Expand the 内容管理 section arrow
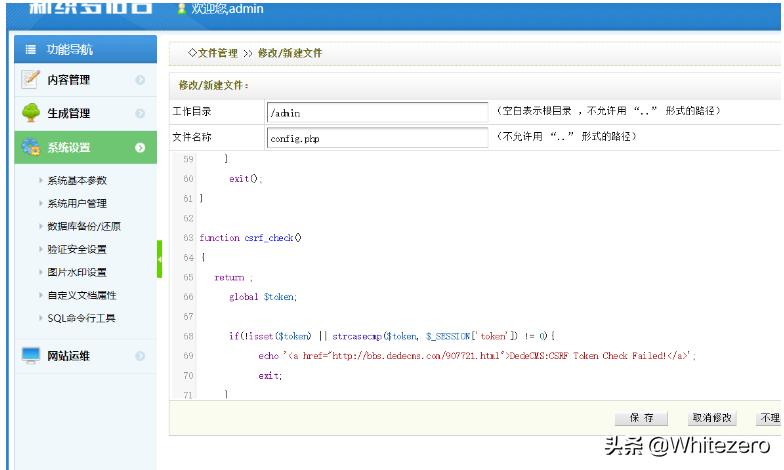The image size is (784, 470). click(x=140, y=80)
